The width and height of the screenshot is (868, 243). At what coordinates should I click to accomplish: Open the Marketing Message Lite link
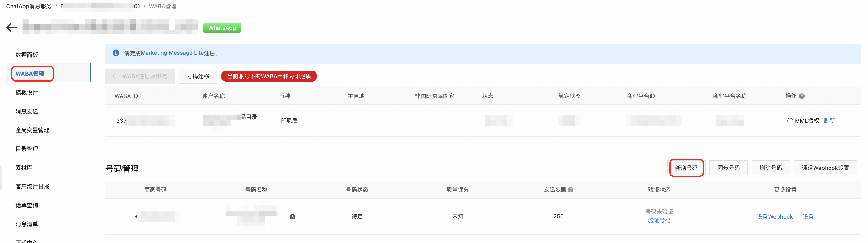172,53
